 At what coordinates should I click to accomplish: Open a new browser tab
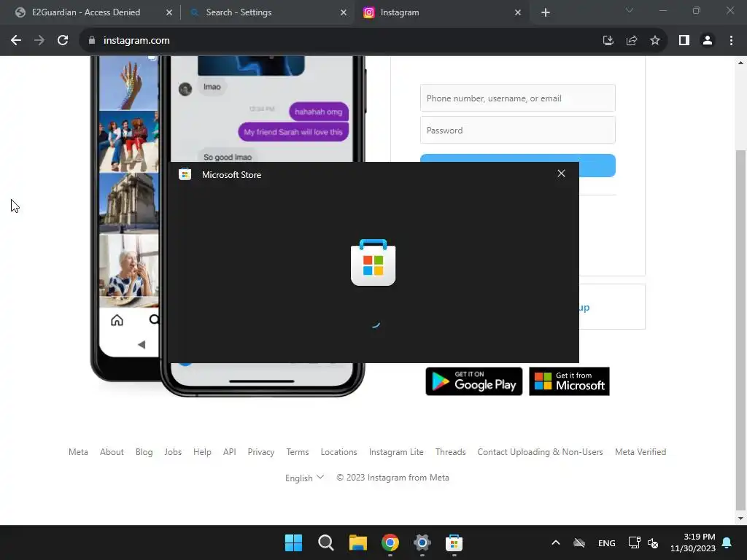pos(546,13)
